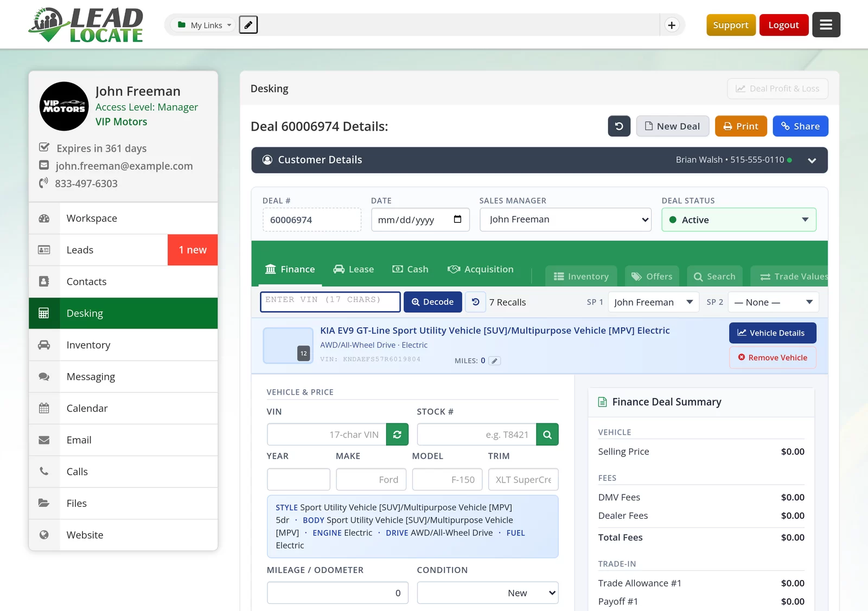Image resolution: width=868 pixels, height=611 pixels.
Task: Click the edit links pencil icon
Action: pyautogui.click(x=248, y=25)
